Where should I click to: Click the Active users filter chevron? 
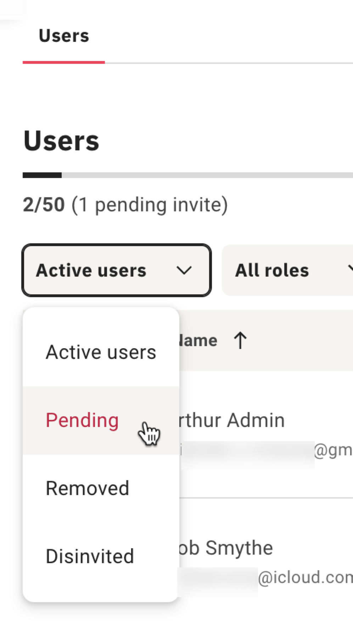click(x=184, y=271)
